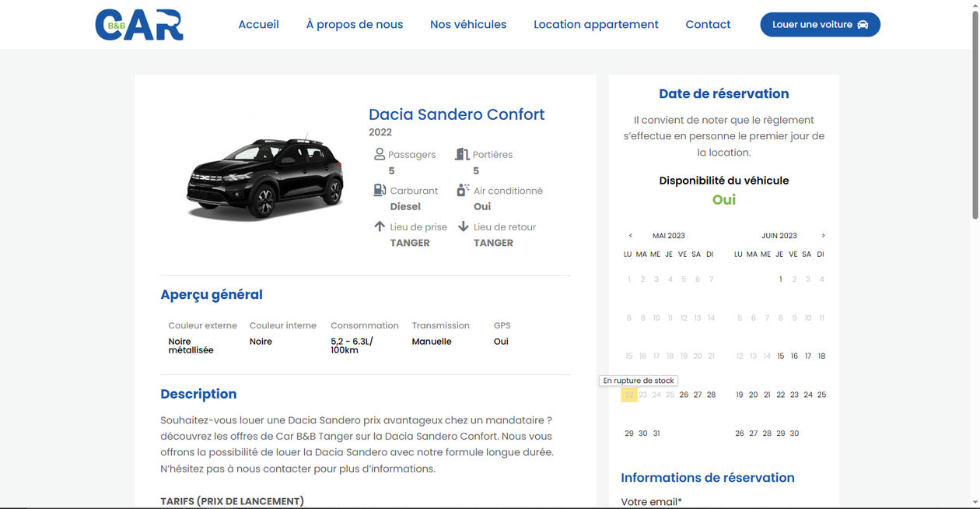Viewport: 980px width, 509px height.
Task: Click the Description heading
Action: coord(198,394)
